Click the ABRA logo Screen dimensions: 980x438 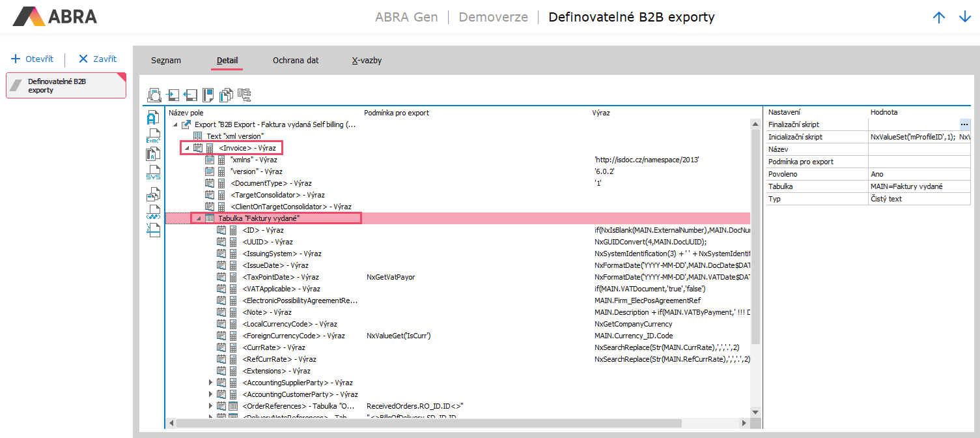55,16
